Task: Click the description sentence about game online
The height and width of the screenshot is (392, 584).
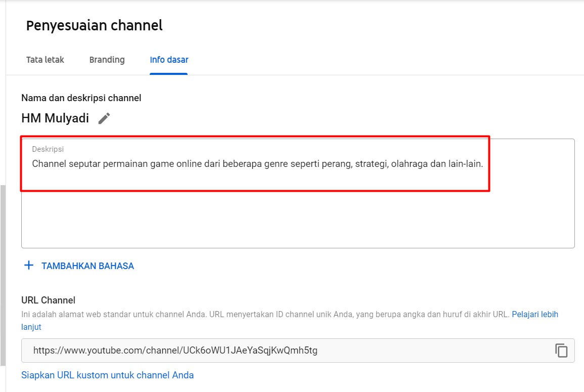Action: pos(257,164)
